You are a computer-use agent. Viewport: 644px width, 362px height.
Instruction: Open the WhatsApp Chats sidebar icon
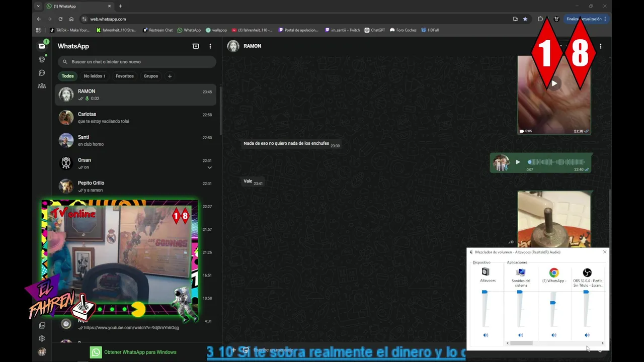point(42,46)
